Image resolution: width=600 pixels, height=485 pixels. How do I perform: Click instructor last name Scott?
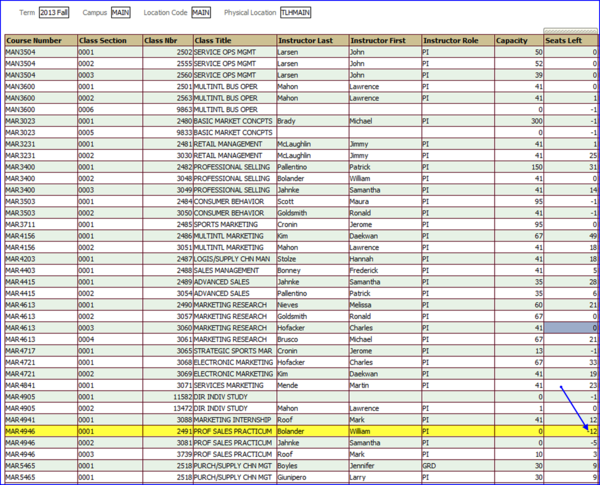point(286,202)
